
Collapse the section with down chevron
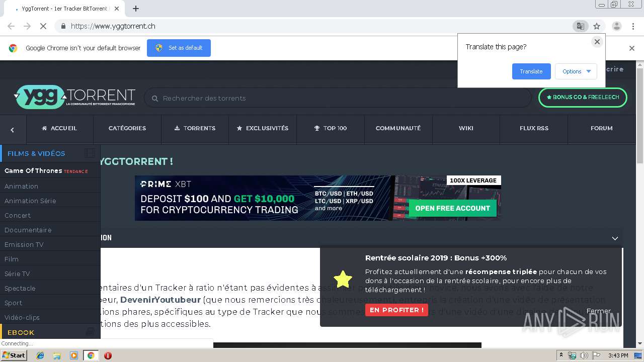click(615, 238)
